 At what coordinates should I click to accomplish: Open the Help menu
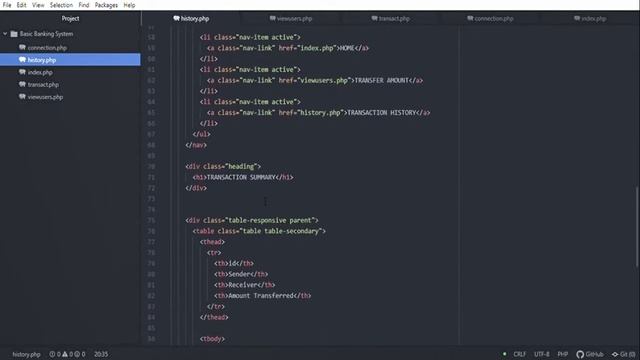point(129,5)
